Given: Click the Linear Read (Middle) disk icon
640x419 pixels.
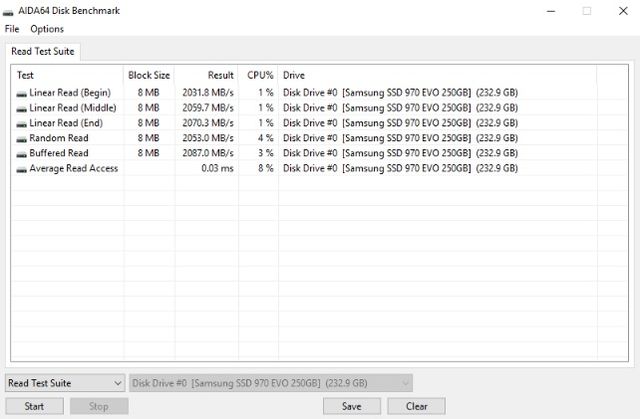Looking at the screenshot, I should pyautogui.click(x=21, y=108).
